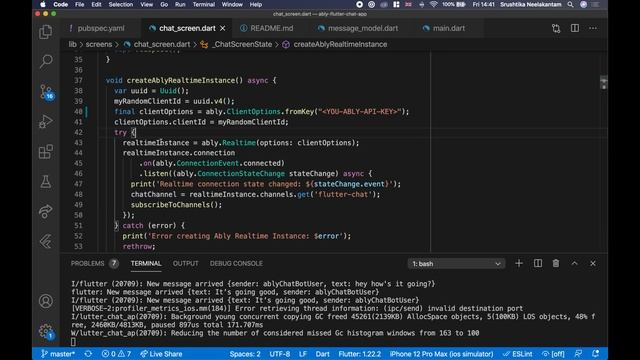Open the Go menu
Viewport: 640px width, 360px height.
click(164, 4)
